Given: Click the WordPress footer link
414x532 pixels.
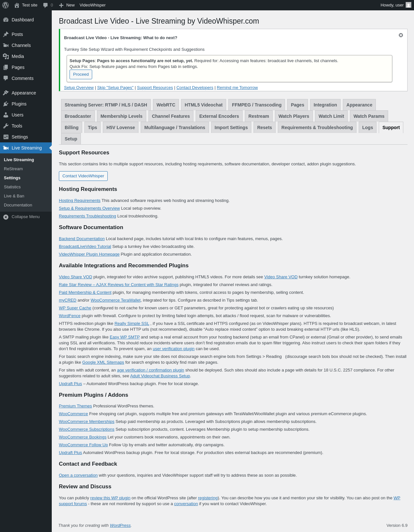Looking at the screenshot, I should (120, 526).
